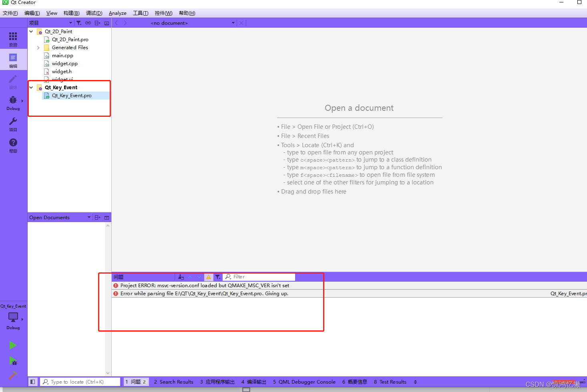
Task: Focus the issues Filter field
Action: point(259,277)
